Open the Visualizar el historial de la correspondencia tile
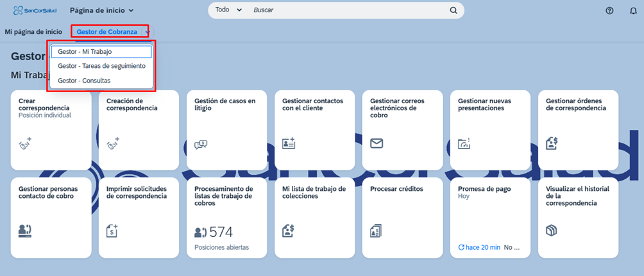The image size is (644, 276). (577, 218)
